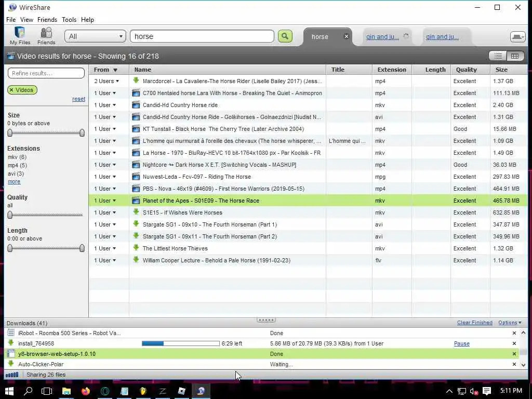Click the Refine results input field
Viewport: 532px width, 399px height.
click(46, 73)
